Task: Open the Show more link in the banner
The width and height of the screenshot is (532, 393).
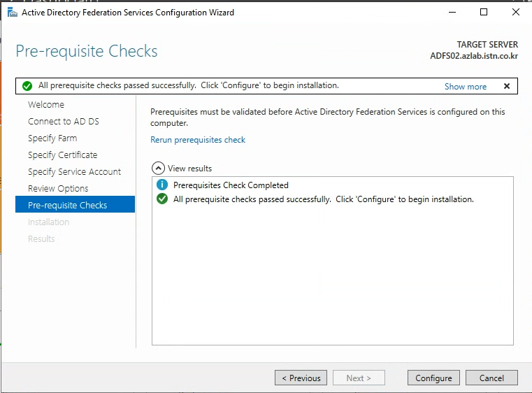Action: tap(465, 87)
